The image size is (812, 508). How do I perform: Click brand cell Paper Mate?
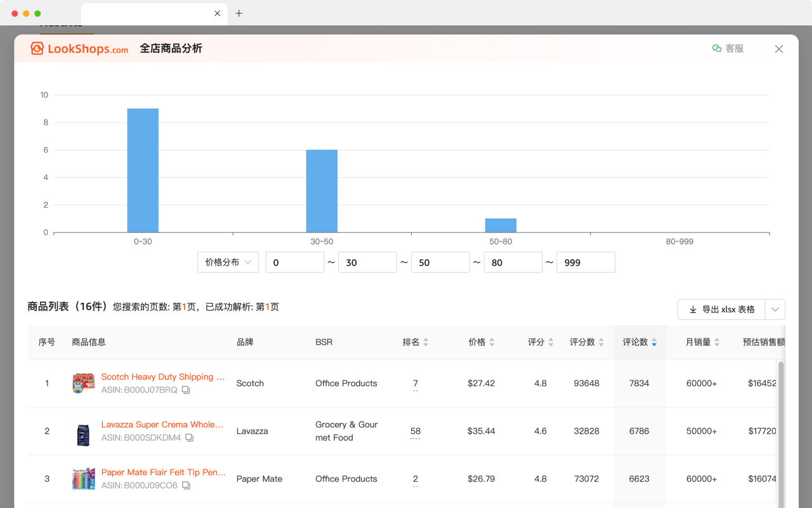(259, 479)
